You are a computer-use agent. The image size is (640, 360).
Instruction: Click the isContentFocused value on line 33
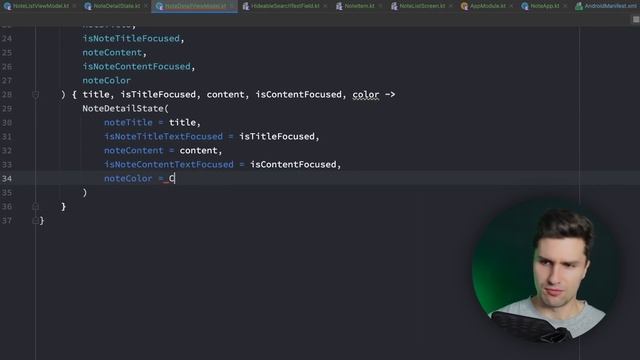pos(293,164)
